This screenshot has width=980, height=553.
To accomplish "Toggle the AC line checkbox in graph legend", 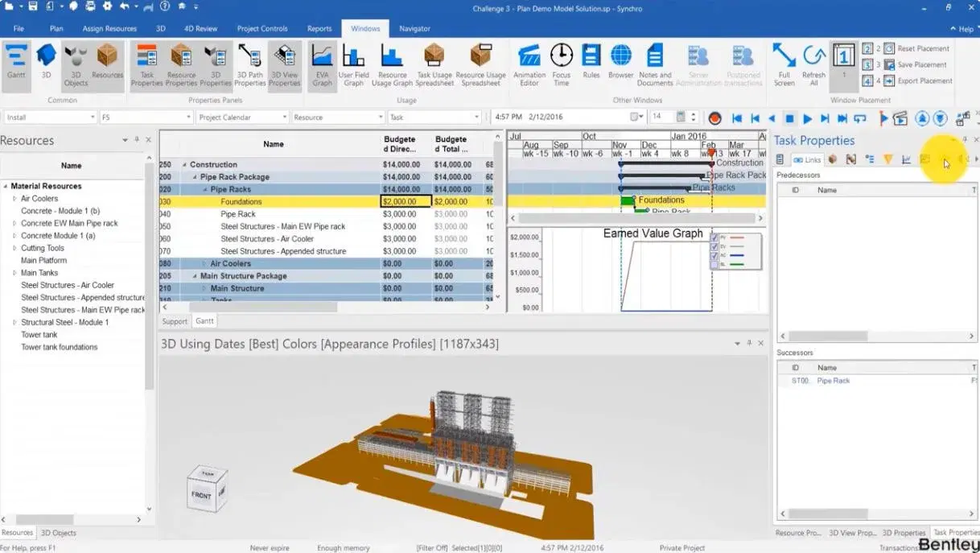I will (x=714, y=256).
